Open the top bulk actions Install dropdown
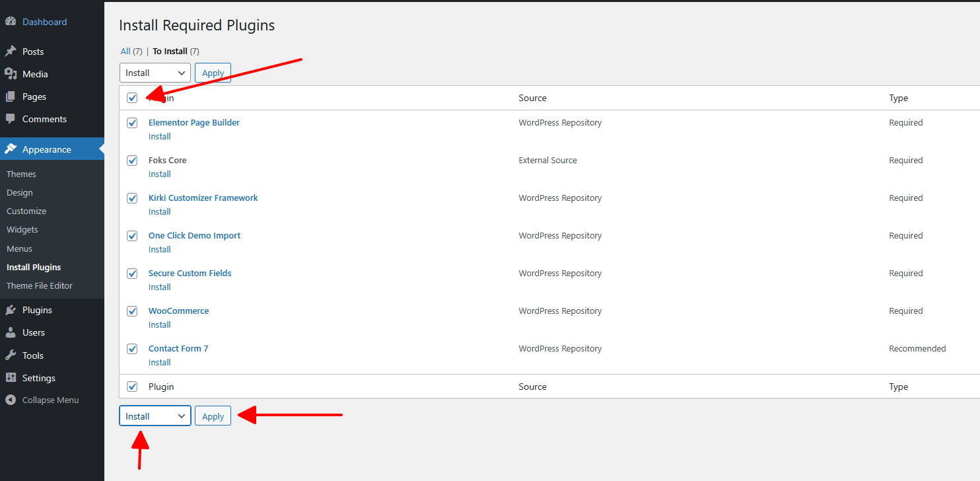 pos(155,73)
